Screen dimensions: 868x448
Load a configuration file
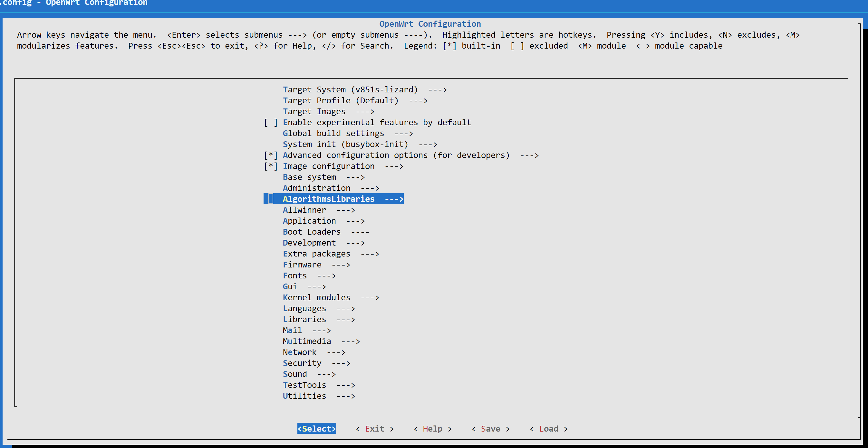click(548, 429)
